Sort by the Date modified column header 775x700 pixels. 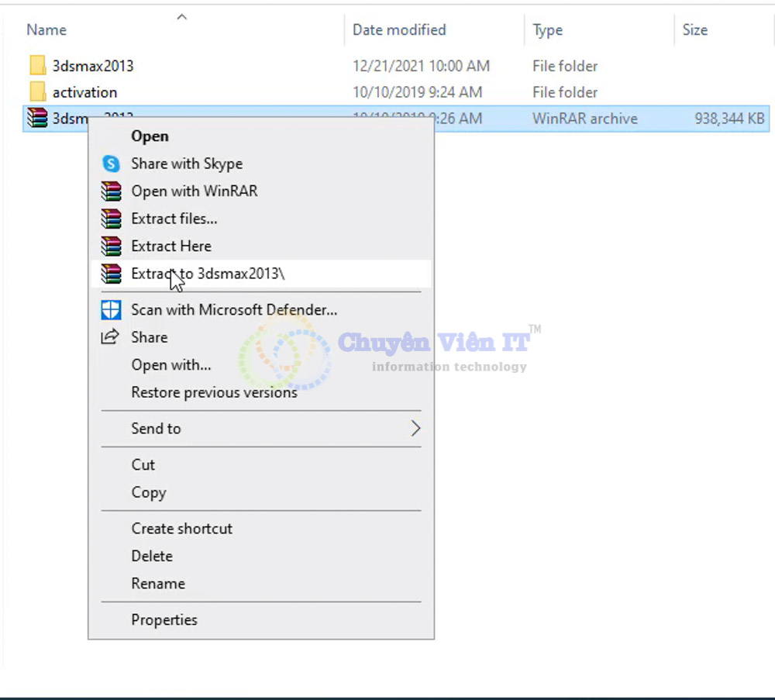(399, 30)
